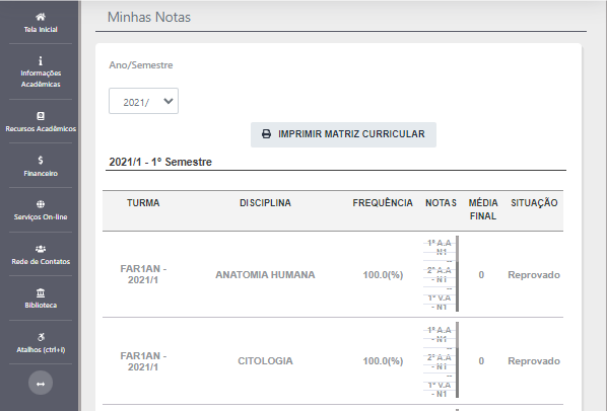Select the Citologia discipline row
This screenshot has width=607, height=413.
[x=265, y=360]
